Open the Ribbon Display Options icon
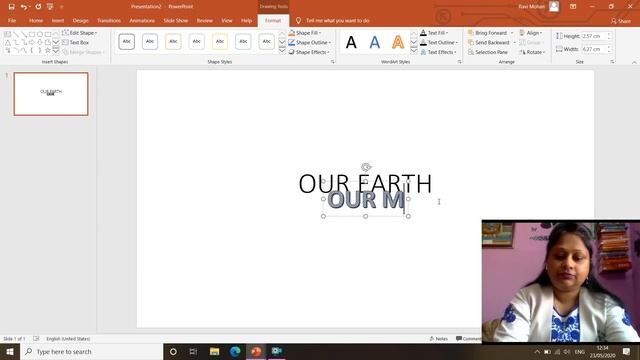 [573, 7]
